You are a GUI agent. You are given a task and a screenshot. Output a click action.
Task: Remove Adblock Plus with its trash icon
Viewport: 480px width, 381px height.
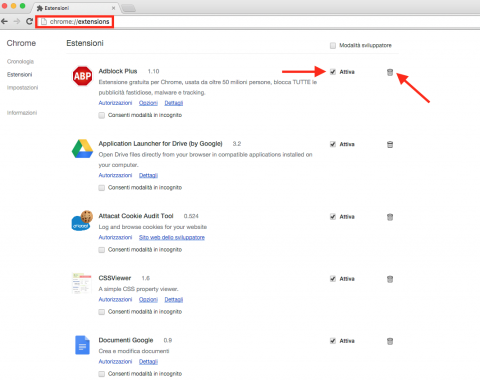(390, 72)
